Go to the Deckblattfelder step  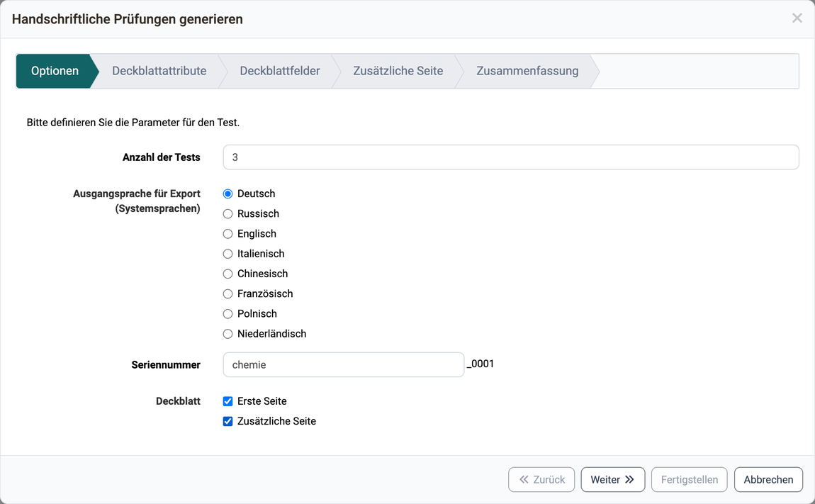[x=280, y=71]
